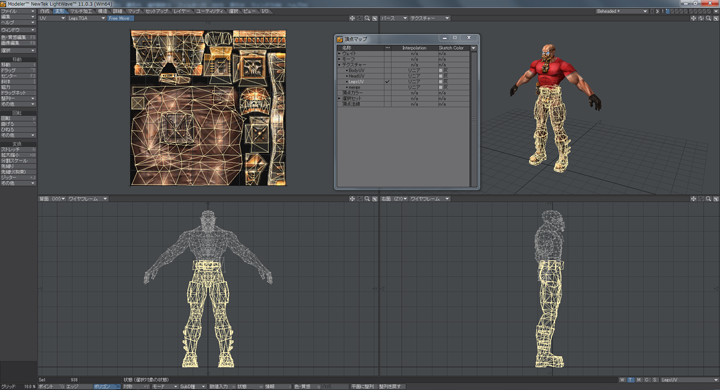This screenshot has height=390, width=720.
Task: Click the UV viewport zoom magnifier icon
Action: [x=367, y=18]
